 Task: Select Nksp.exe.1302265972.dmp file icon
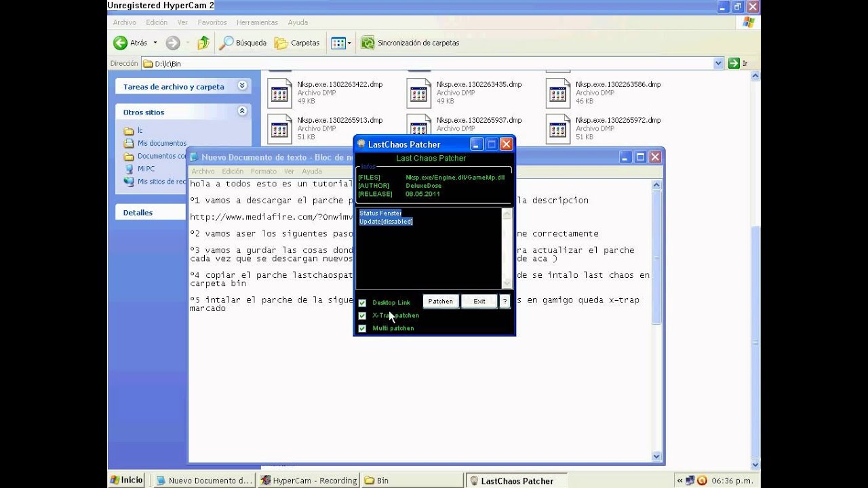[558, 129]
